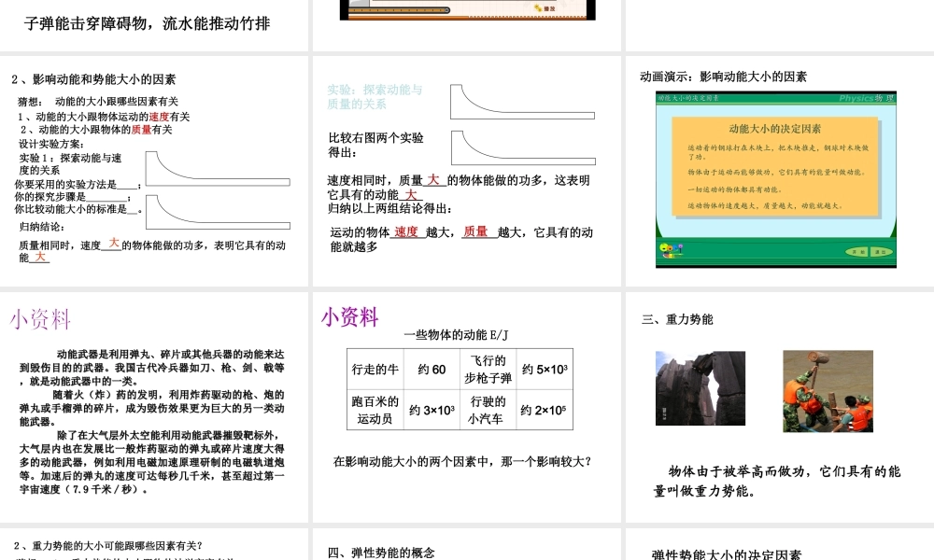Click the line 归纳以上两组结论得出:
The width and height of the screenshot is (934, 560).
(x=389, y=208)
